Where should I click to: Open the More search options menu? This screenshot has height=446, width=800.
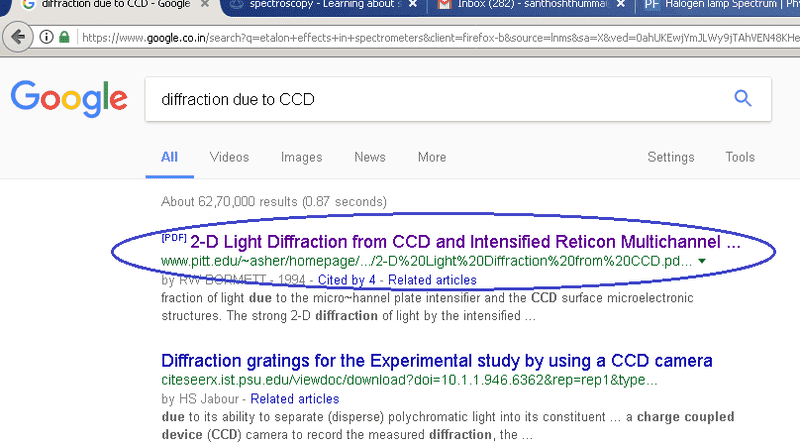point(431,157)
